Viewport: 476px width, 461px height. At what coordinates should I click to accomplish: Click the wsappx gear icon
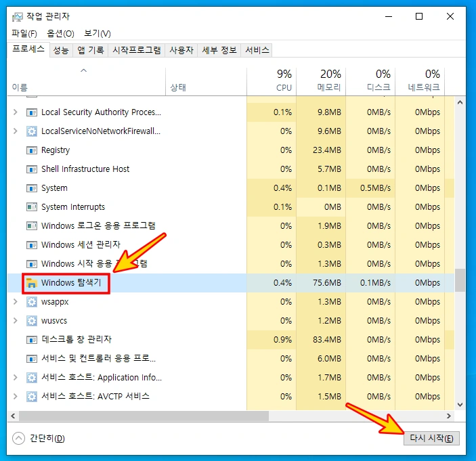coord(32,302)
